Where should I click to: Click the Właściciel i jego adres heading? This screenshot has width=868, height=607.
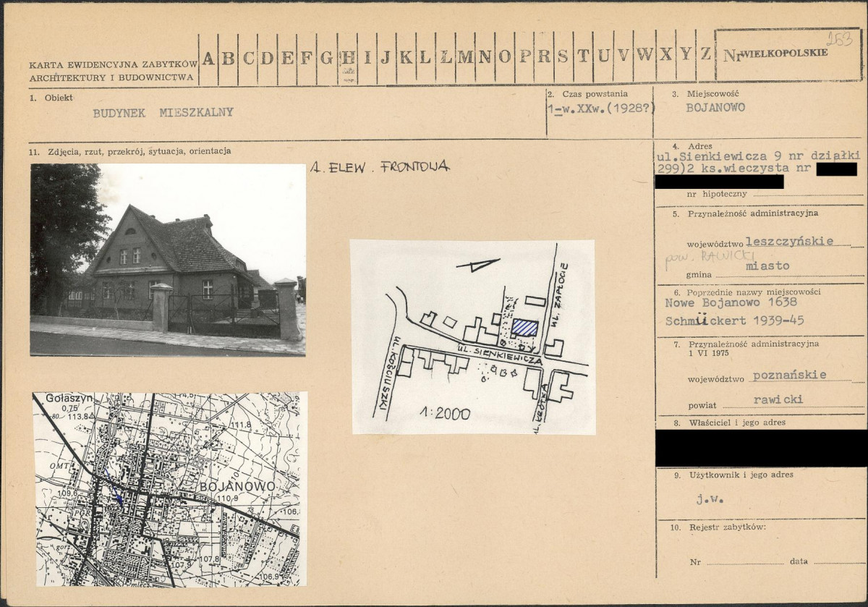point(736,423)
